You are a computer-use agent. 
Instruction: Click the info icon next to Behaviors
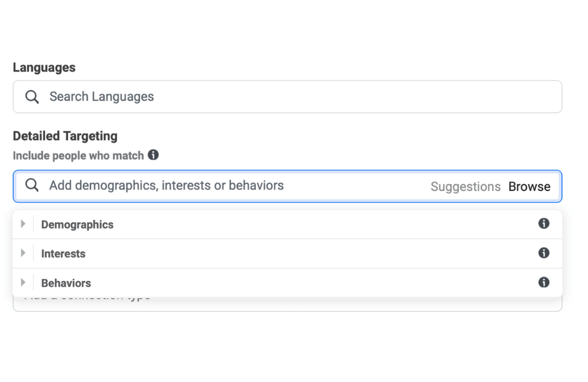pyautogui.click(x=544, y=282)
